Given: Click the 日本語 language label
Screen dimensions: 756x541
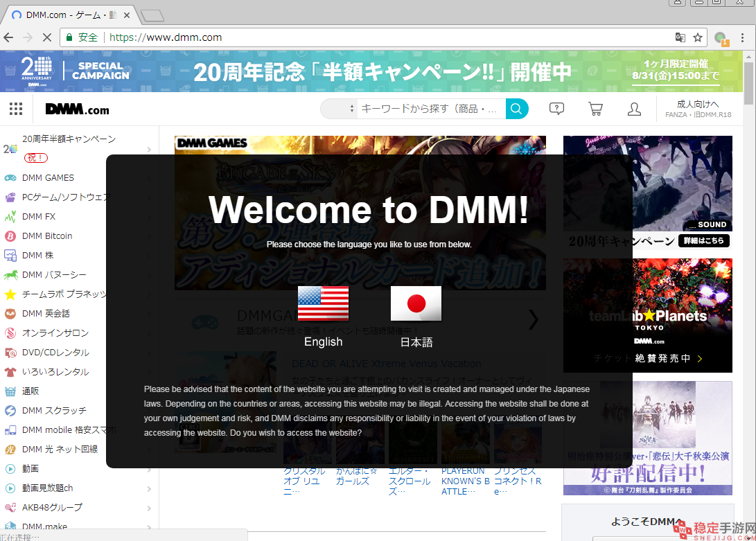Looking at the screenshot, I should tap(416, 342).
